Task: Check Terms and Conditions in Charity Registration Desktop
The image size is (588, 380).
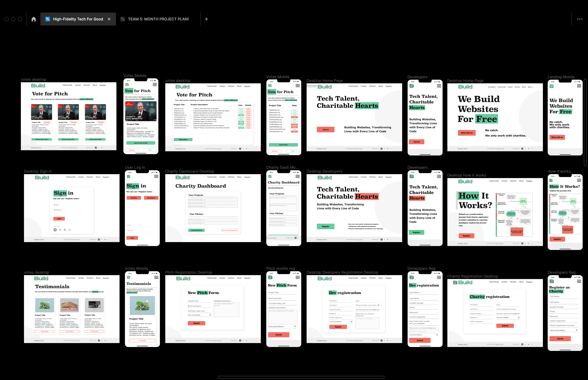Action: tap(519, 317)
